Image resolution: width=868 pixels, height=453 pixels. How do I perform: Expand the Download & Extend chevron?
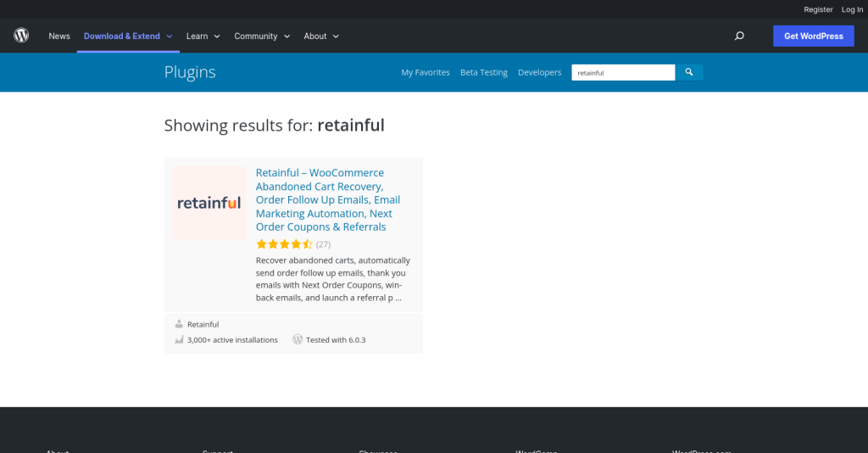coord(170,36)
